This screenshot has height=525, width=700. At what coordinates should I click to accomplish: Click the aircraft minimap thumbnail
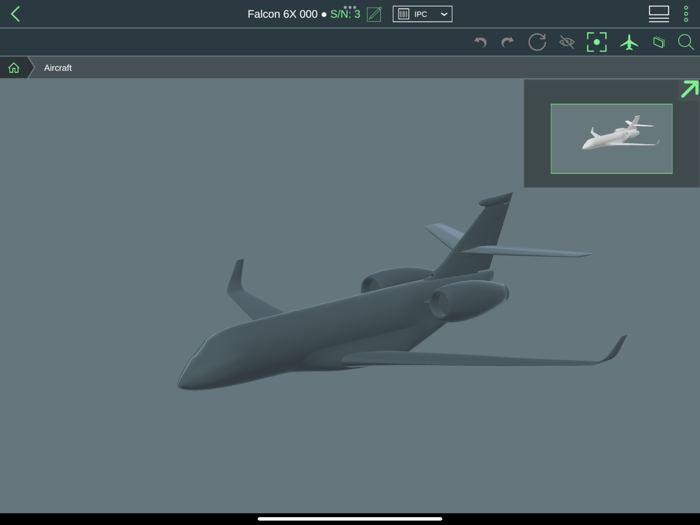(612, 138)
